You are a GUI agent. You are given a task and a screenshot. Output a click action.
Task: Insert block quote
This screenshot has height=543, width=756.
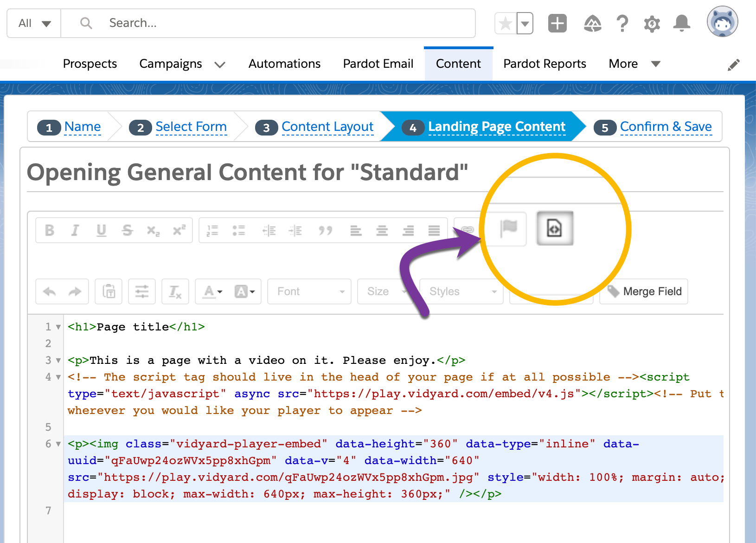point(326,230)
